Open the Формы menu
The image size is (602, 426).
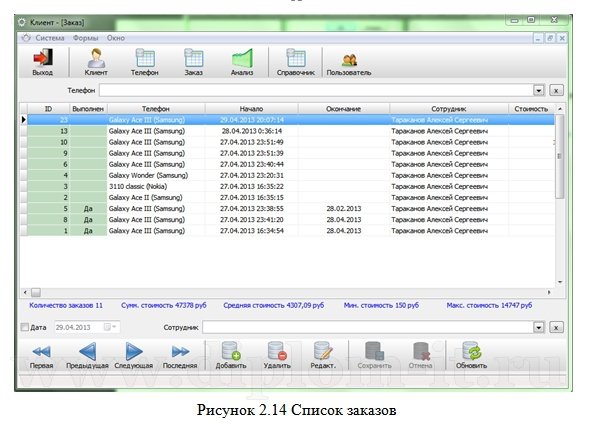[85, 37]
